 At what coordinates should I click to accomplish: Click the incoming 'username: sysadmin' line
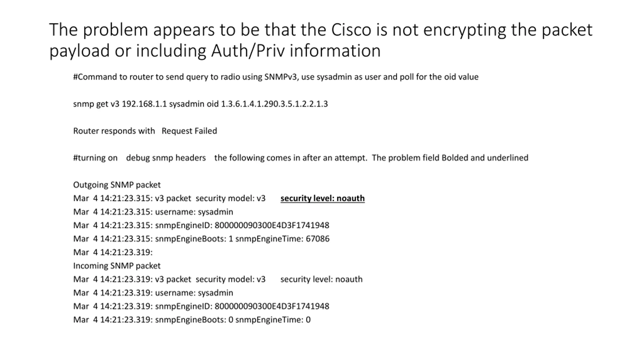pos(153,293)
